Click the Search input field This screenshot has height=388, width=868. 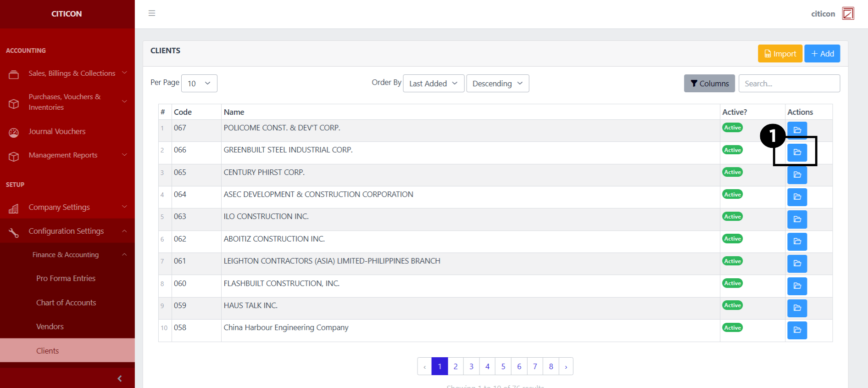[789, 84]
